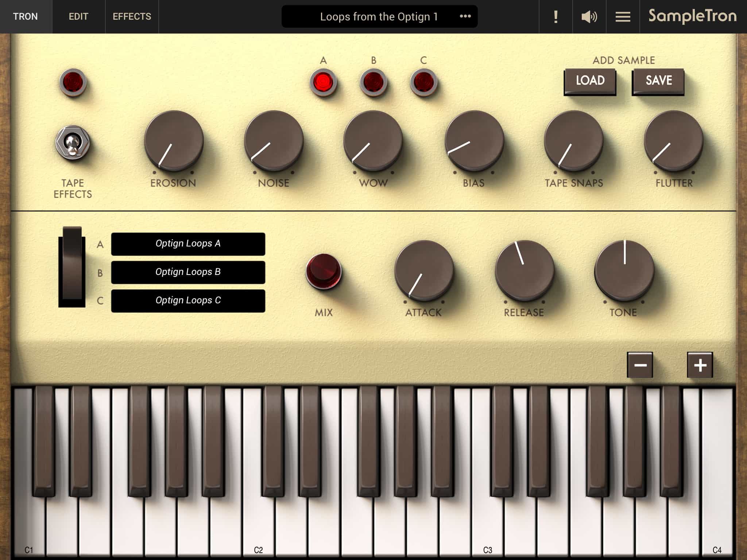
Task: Open preset name Loops from the Optign 1
Action: pyautogui.click(x=379, y=17)
